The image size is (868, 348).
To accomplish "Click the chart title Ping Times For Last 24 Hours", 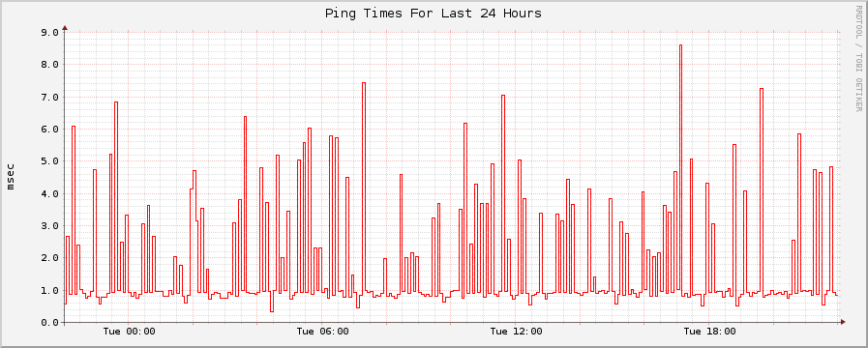I will (x=434, y=13).
